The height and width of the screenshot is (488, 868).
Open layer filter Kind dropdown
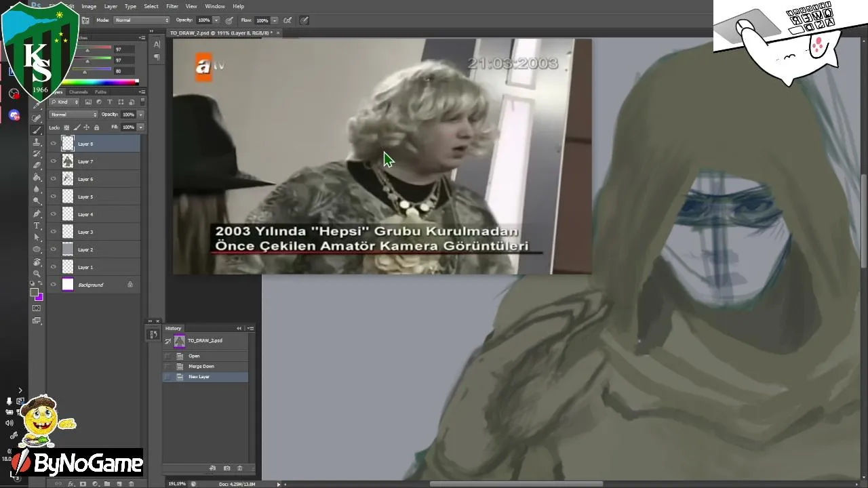64,102
